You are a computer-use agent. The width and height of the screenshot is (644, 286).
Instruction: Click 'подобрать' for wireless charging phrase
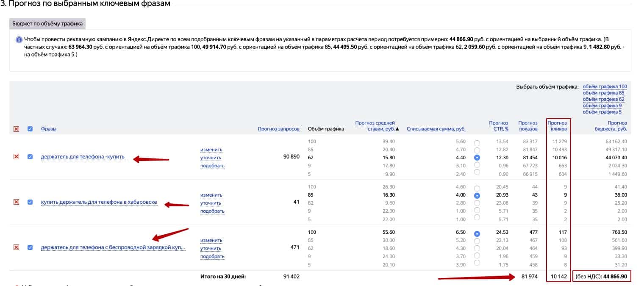coord(212,256)
